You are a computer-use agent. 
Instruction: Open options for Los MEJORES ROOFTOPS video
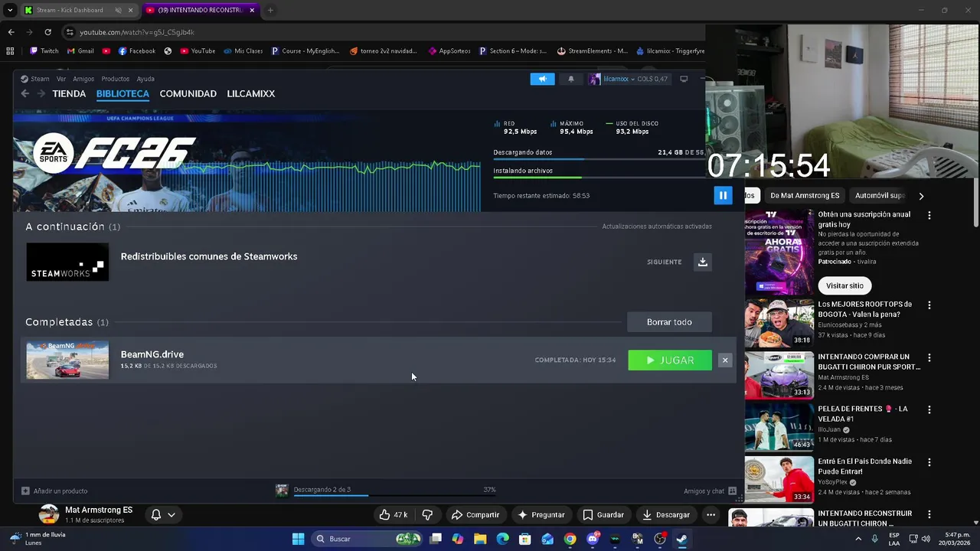pyautogui.click(x=929, y=305)
